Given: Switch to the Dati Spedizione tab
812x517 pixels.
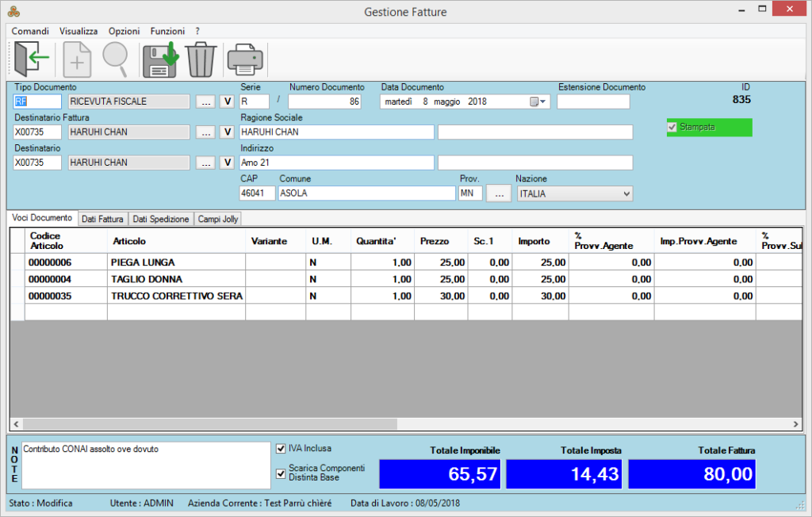Looking at the screenshot, I should point(160,219).
